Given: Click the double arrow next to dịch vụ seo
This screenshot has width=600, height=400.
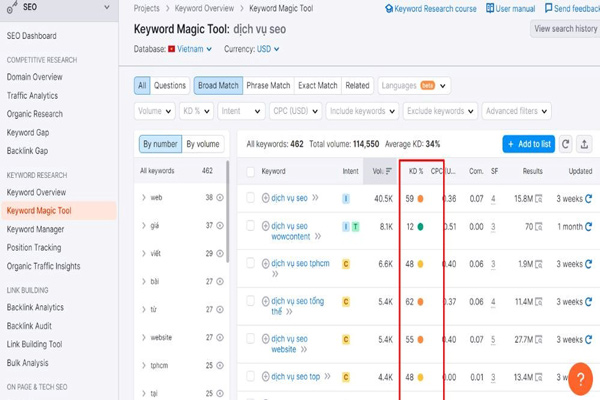Looking at the screenshot, I should click(315, 198).
